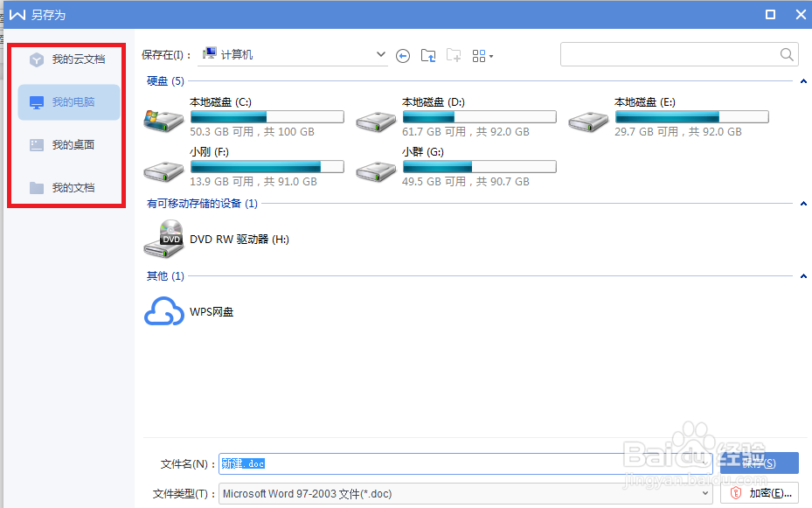
Task: Select 我的电脑 in the sidebar
Action: [x=69, y=102]
